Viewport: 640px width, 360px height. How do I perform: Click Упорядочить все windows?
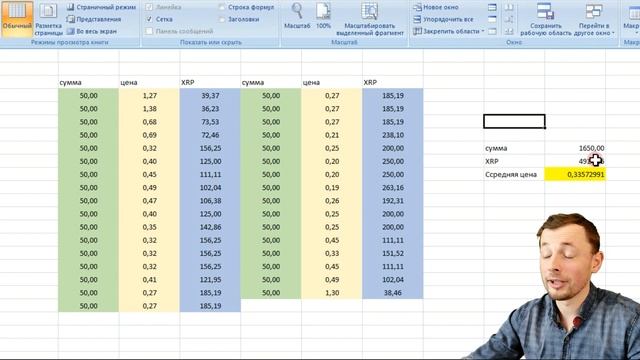click(443, 19)
